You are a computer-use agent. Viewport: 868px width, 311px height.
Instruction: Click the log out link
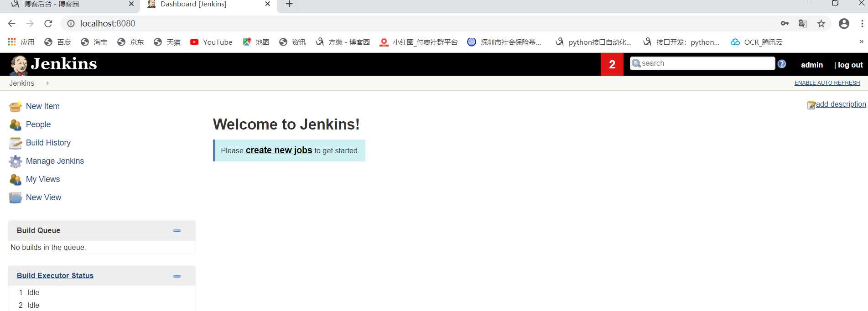click(850, 65)
